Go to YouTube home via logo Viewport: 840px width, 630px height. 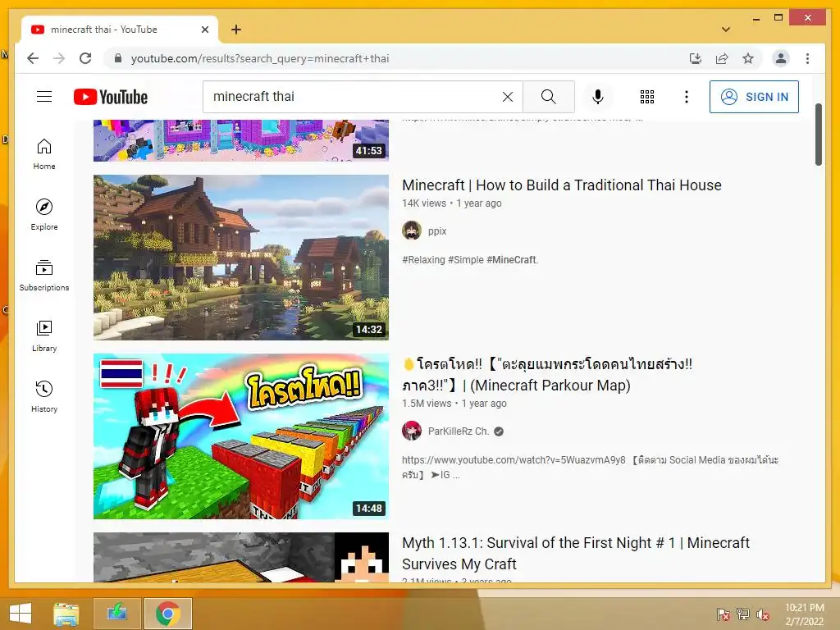coord(111,97)
